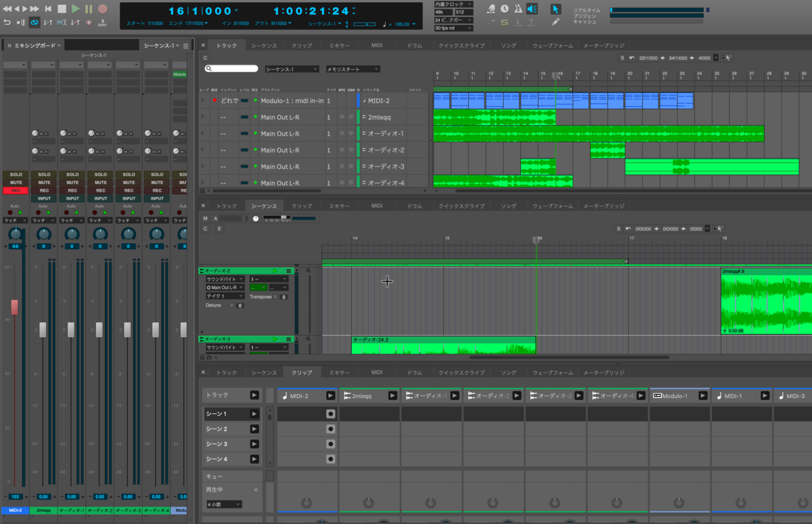812x524 pixels.
Task: Click play button on MIDI-2 clip column
Action: (x=330, y=395)
